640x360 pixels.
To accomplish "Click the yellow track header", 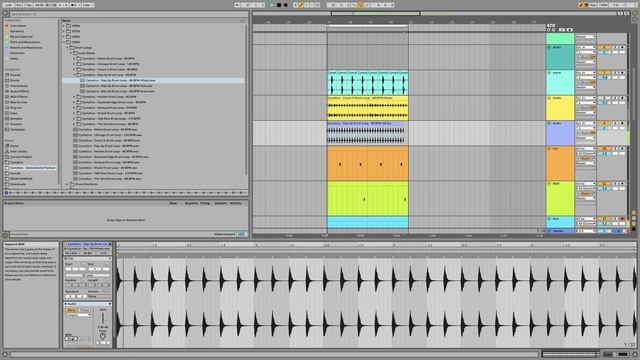I will 560,108.
